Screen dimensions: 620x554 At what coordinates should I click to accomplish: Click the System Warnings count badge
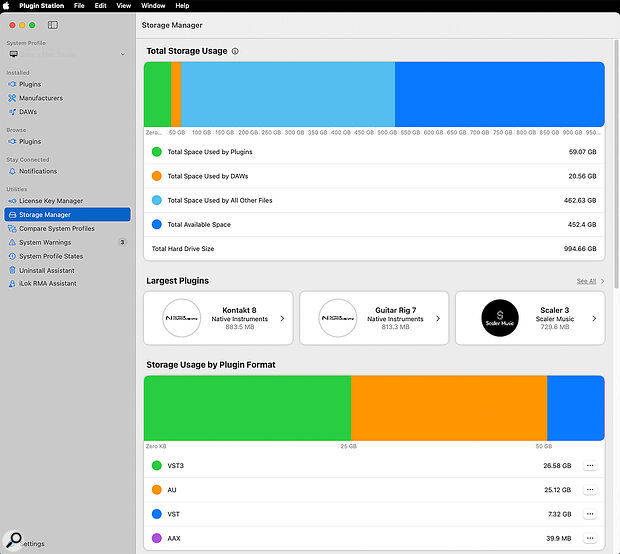click(122, 242)
